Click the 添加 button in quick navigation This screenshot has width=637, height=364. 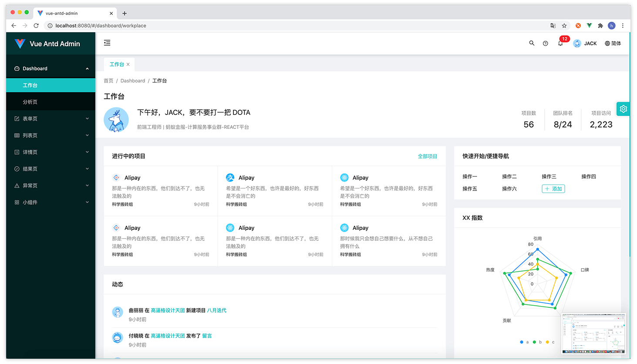(x=553, y=189)
